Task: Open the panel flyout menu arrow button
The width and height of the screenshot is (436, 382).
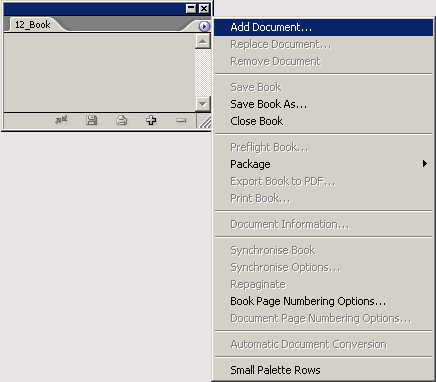Action: coord(204,26)
